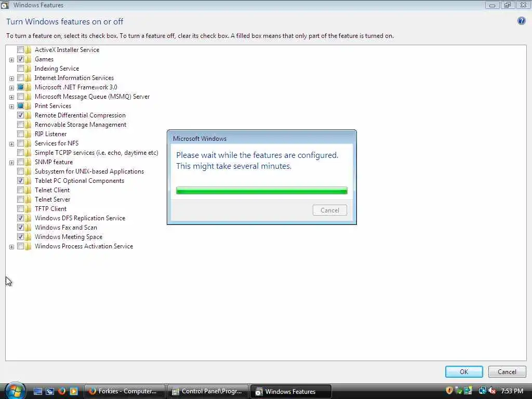532x399 pixels.
Task: Uncheck Windows Meeting Space checkbox
Action: click(20, 237)
